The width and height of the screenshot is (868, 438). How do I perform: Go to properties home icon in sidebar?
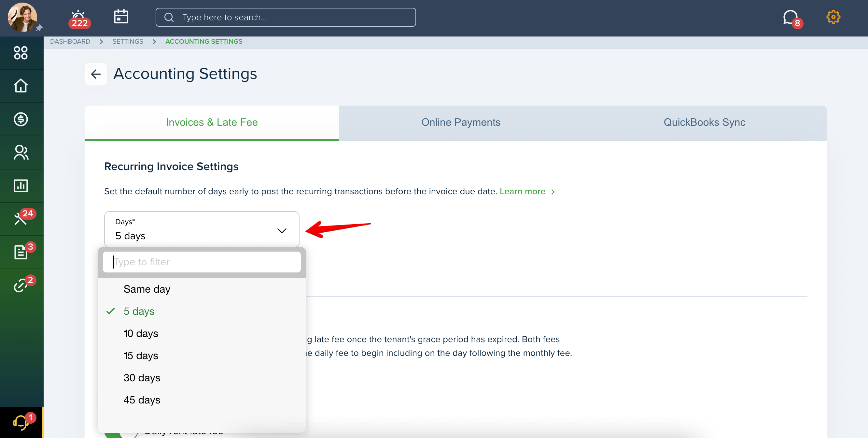21,86
